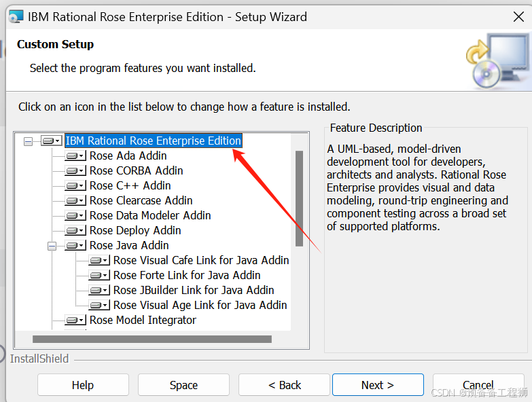Open drive icon dropdown for Rose Visual Cafe Link
Image resolution: width=532 pixels, height=402 pixels.
pyautogui.click(x=99, y=260)
